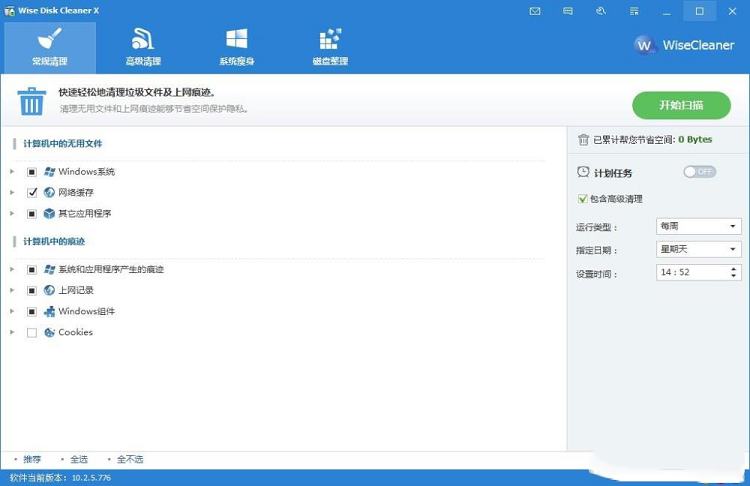Image resolution: width=750 pixels, height=486 pixels.
Task: Expand the 其它应用程序 tree arrow
Action: pos(12,213)
